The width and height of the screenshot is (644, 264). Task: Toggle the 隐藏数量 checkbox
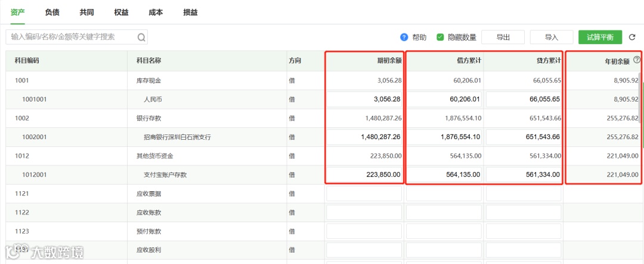pos(440,37)
